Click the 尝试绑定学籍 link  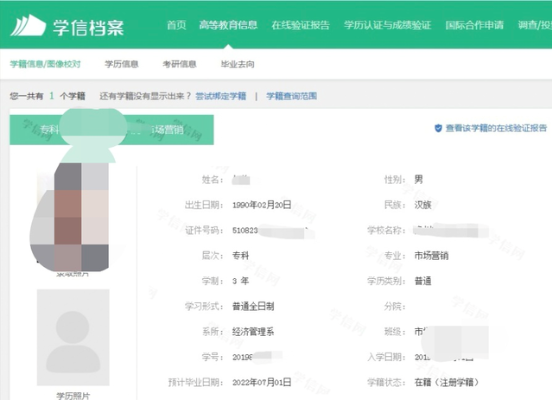[x=221, y=96]
